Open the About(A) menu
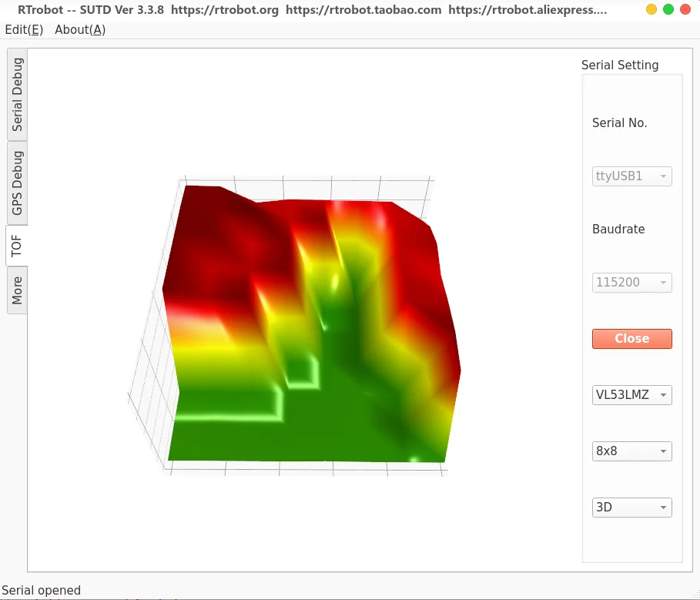The image size is (700, 600). (x=80, y=30)
